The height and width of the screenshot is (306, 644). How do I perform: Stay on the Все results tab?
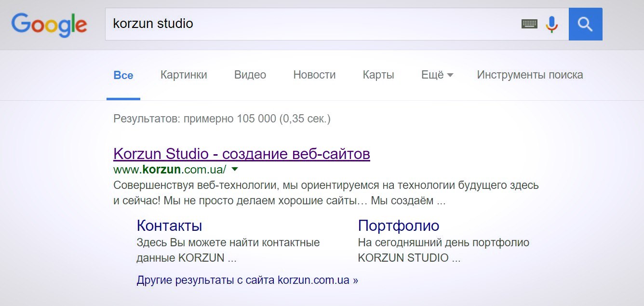123,75
